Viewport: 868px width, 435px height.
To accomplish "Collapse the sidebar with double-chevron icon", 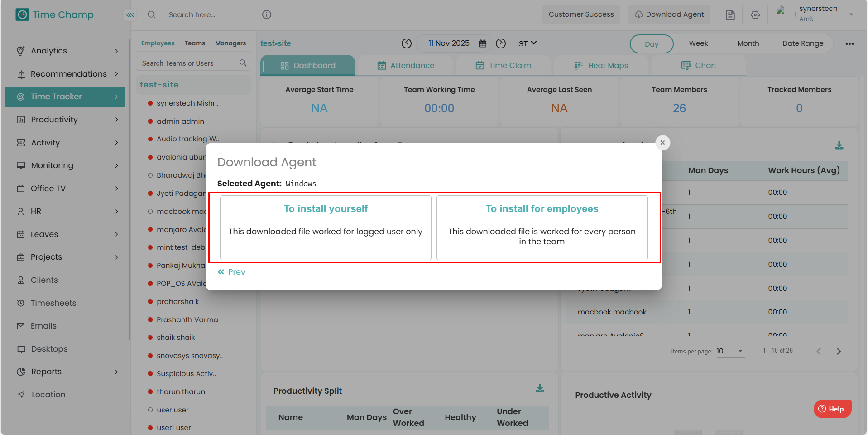I will 130,15.
